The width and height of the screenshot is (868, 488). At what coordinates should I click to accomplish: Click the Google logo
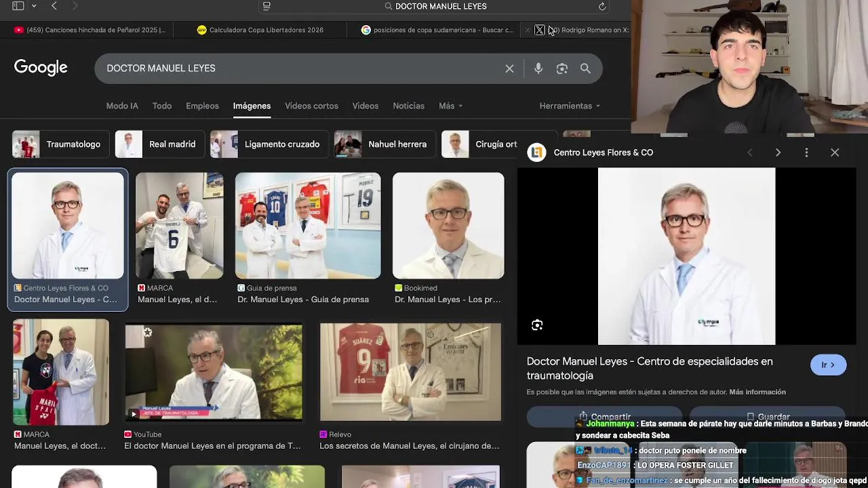point(41,68)
